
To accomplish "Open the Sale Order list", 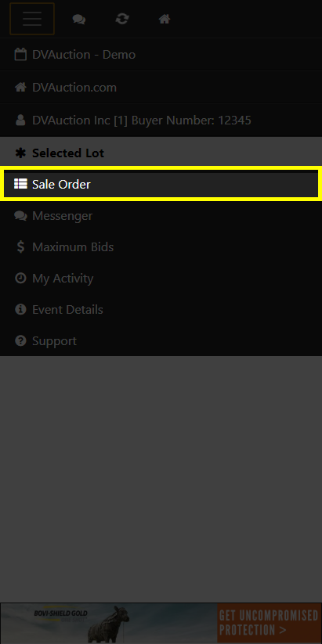I will click(161, 185).
